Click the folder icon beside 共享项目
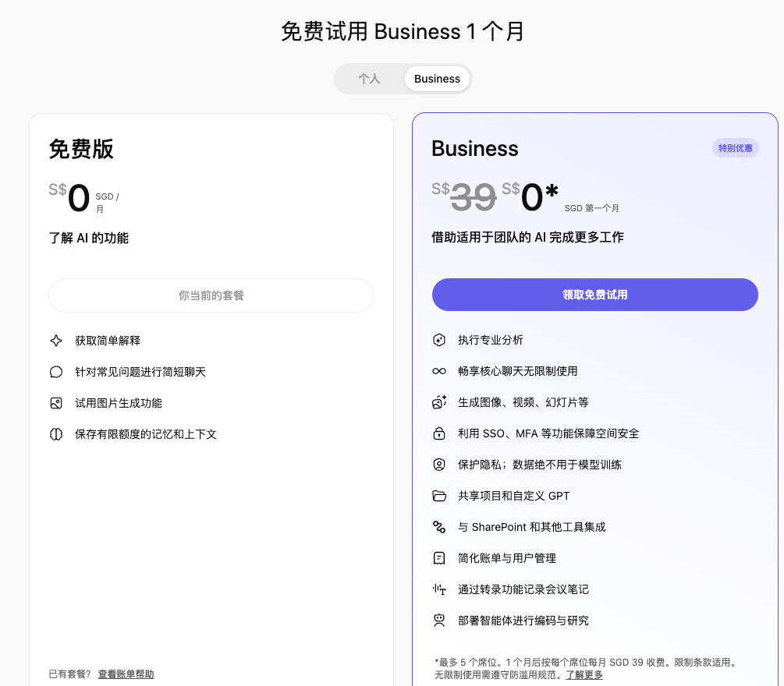Image resolution: width=784 pixels, height=686 pixels. pyautogui.click(x=439, y=496)
